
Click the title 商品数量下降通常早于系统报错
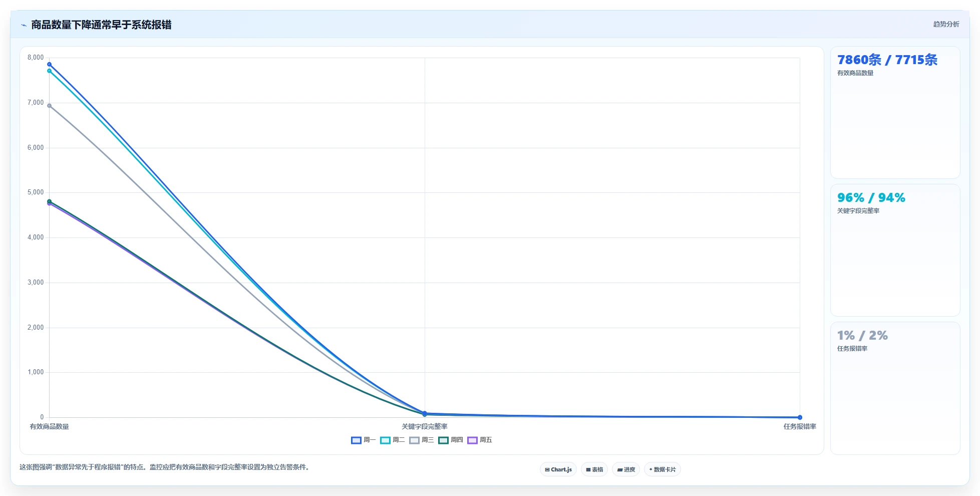[x=101, y=25]
